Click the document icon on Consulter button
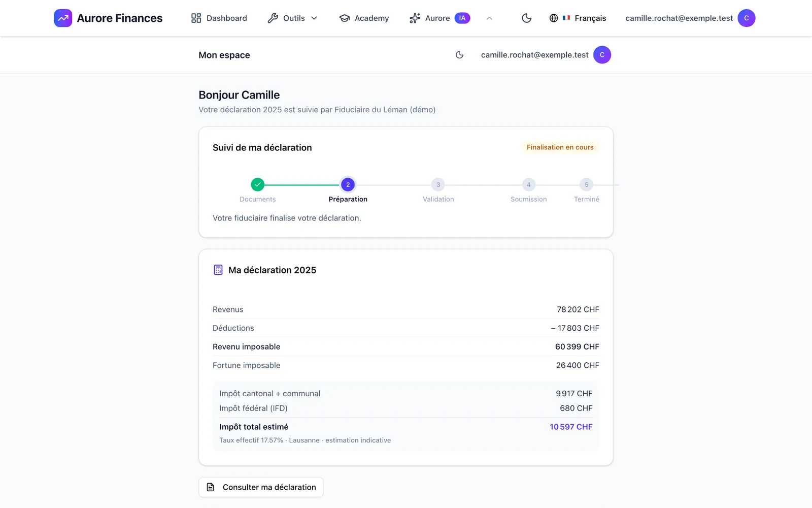 pyautogui.click(x=211, y=487)
